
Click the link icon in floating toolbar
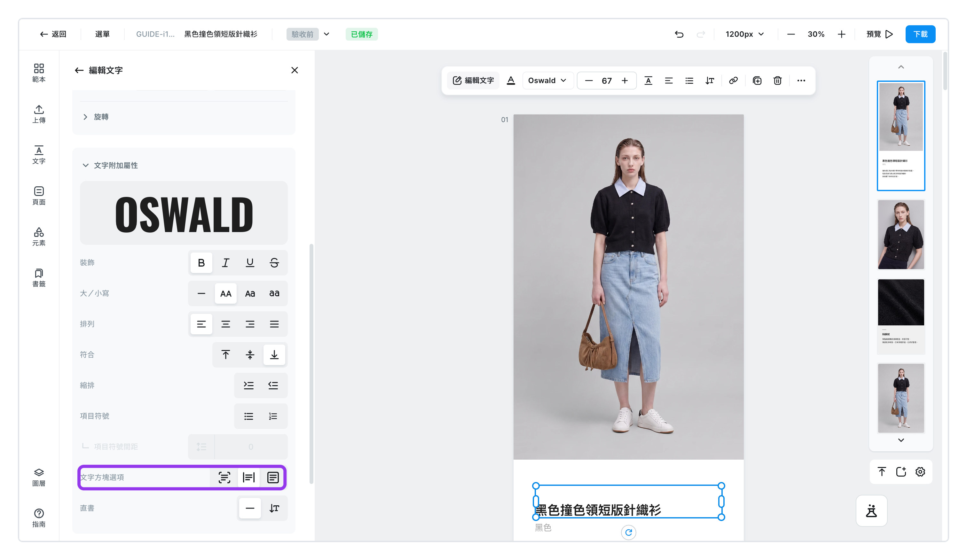coord(733,81)
